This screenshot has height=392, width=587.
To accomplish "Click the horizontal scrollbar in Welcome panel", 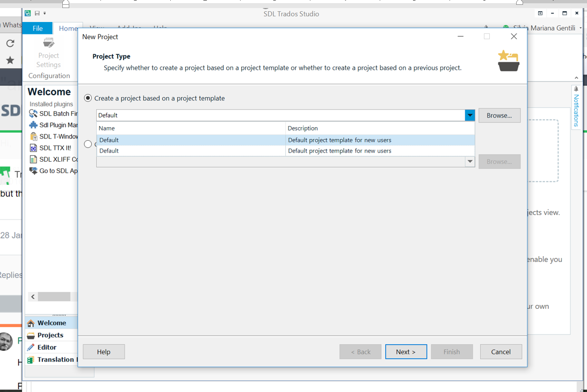I will click(x=54, y=297).
